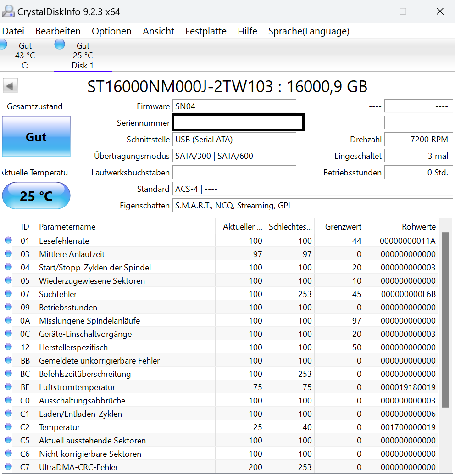Click the Eigenschaften field listing S.M.A.R.T.
The image size is (455, 476).
click(312, 206)
